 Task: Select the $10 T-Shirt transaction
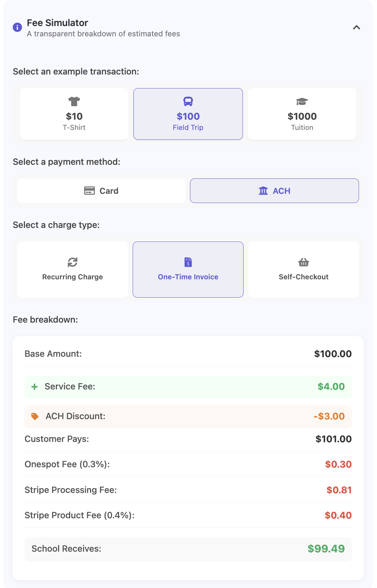click(x=74, y=114)
